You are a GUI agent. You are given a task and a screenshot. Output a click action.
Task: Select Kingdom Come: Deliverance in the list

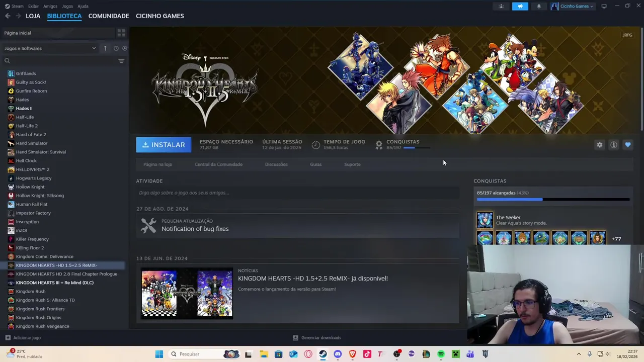tap(44, 256)
